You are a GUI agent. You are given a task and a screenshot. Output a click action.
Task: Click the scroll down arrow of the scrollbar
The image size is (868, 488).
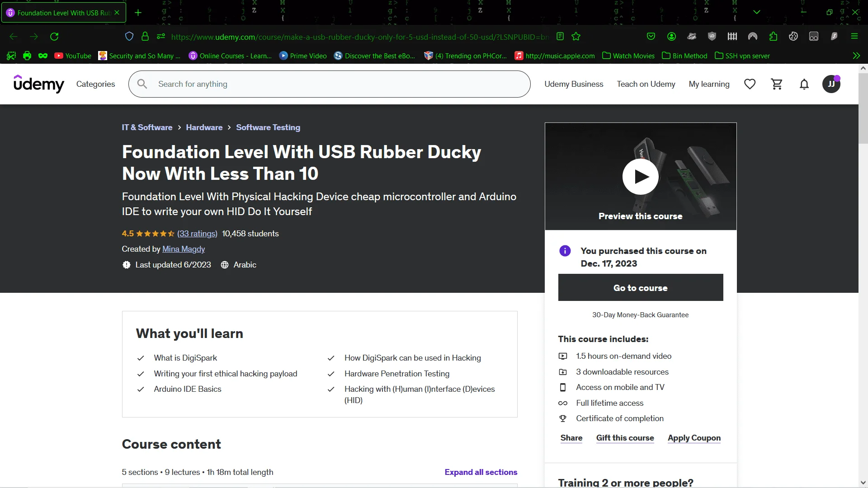click(x=863, y=483)
